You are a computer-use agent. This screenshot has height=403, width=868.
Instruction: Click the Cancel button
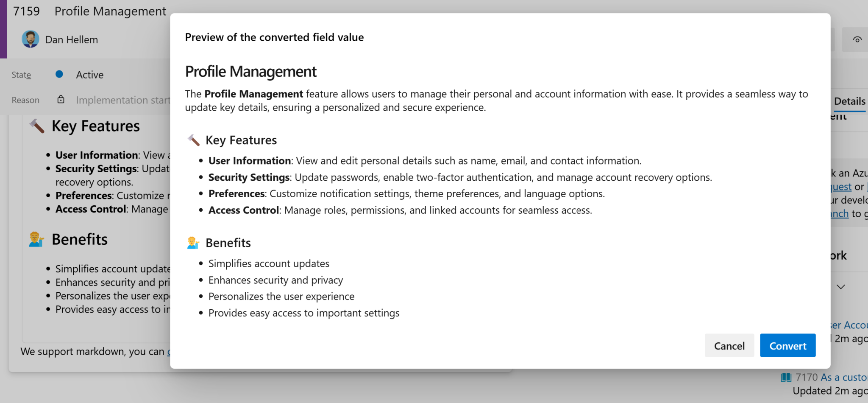[729, 345]
